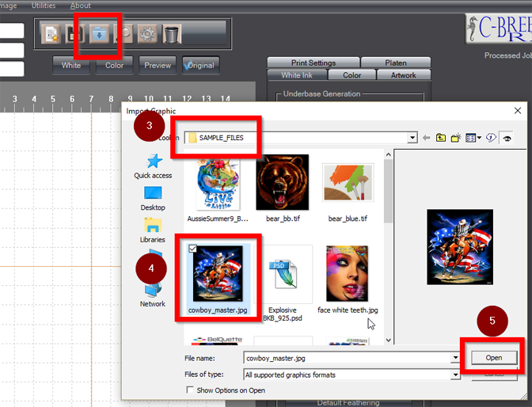Viewport: 532px width, 407px height.
Task: Uncheck the cowboy_master.jpg item checkbox
Action: click(192, 249)
